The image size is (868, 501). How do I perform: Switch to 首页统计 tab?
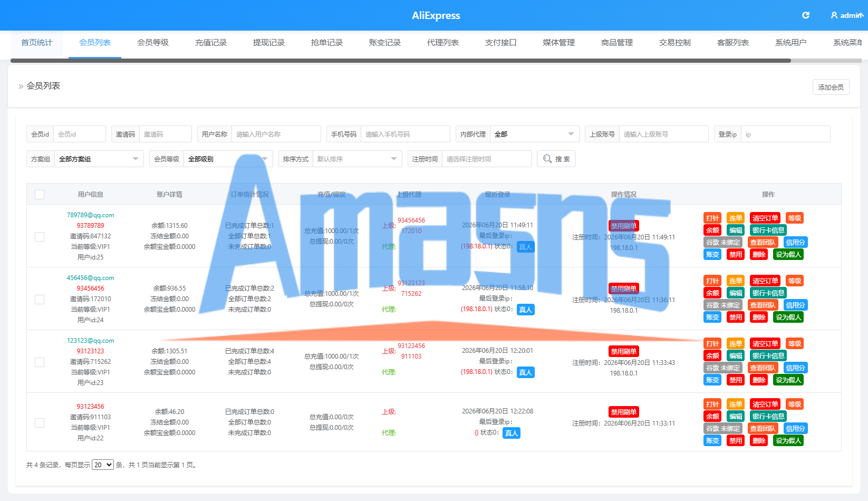point(37,43)
